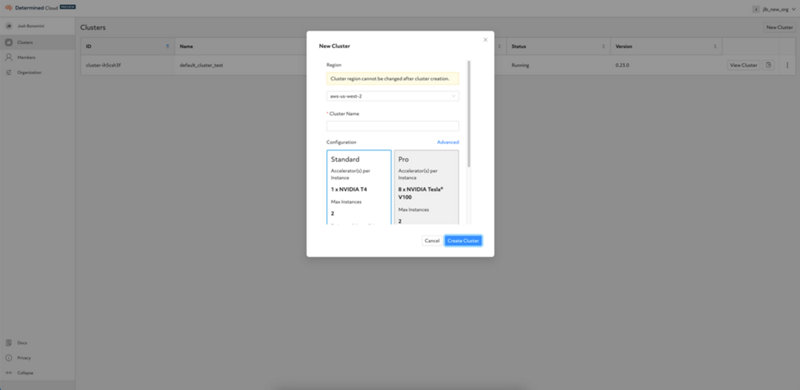Sort the table by Version column
The height and width of the screenshot is (390, 800).
tap(714, 46)
